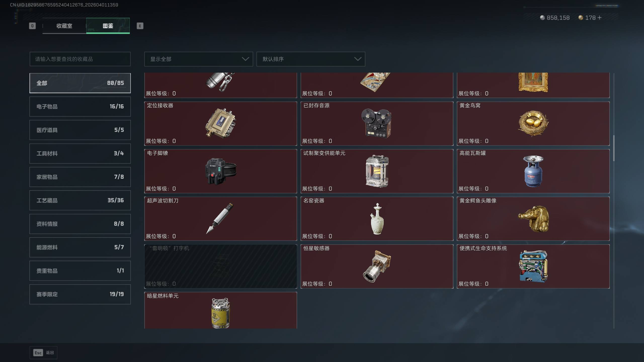Expand the 显示全部 filter dropdown
The height and width of the screenshot is (362, 644).
[198, 59]
